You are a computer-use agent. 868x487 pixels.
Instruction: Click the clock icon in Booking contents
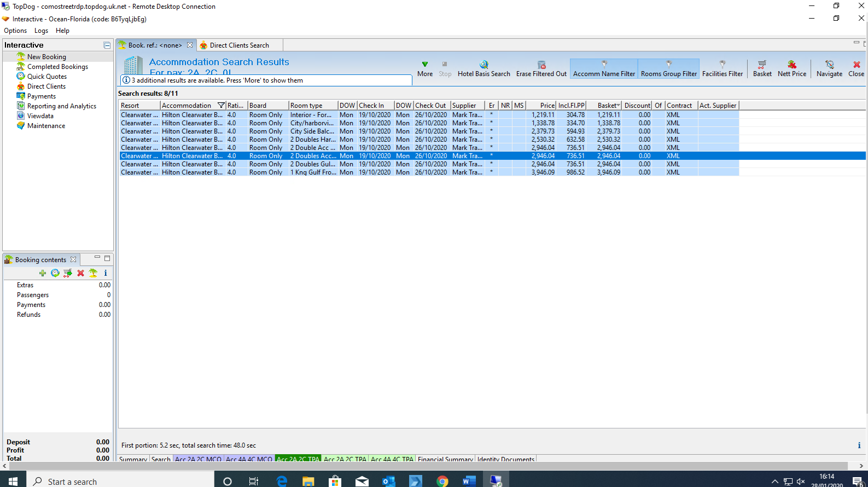click(x=55, y=273)
